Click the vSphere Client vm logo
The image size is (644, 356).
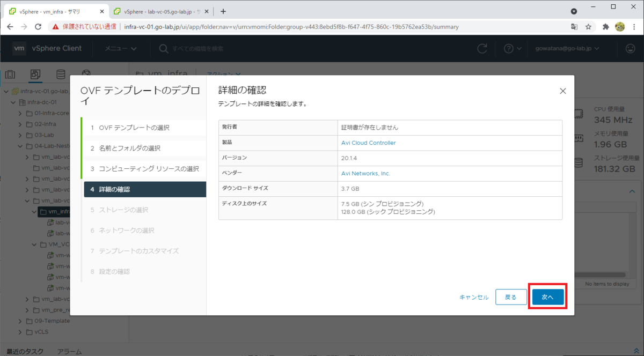[x=19, y=48]
